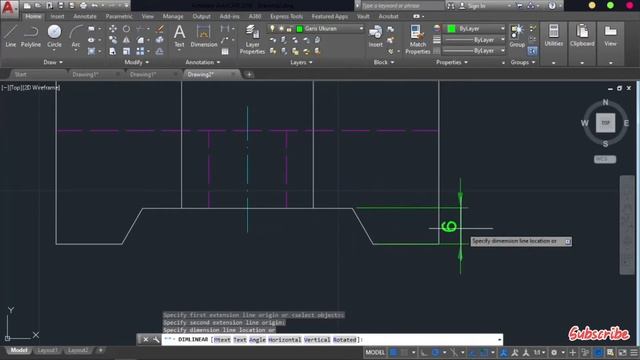This screenshot has width=640, height=360.
Task: Switch to the Layout1 tab
Action: click(x=47, y=350)
